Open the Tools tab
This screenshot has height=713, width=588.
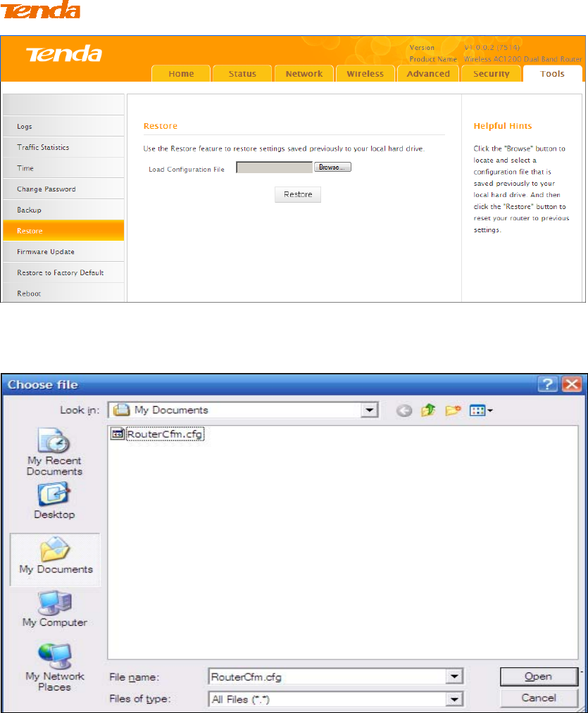click(x=553, y=74)
